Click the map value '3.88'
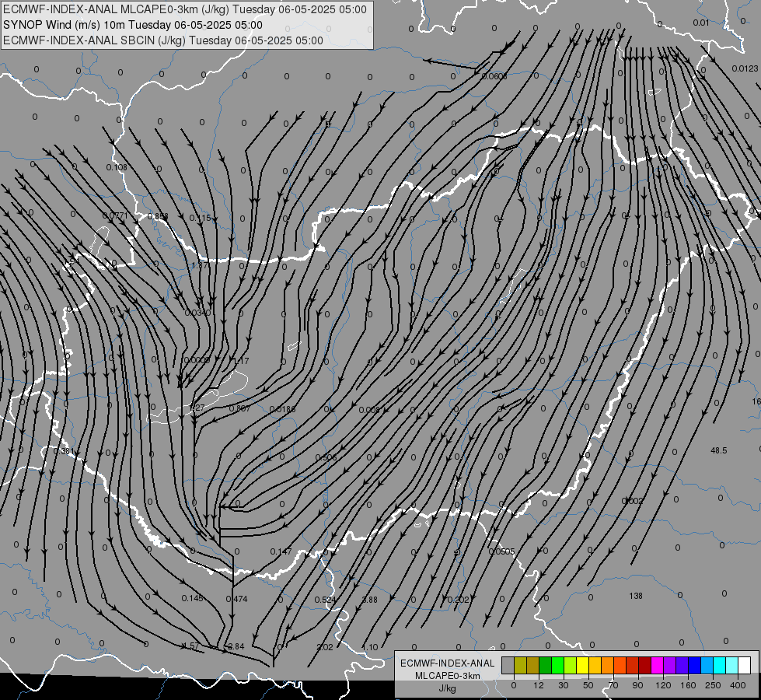 370,600
